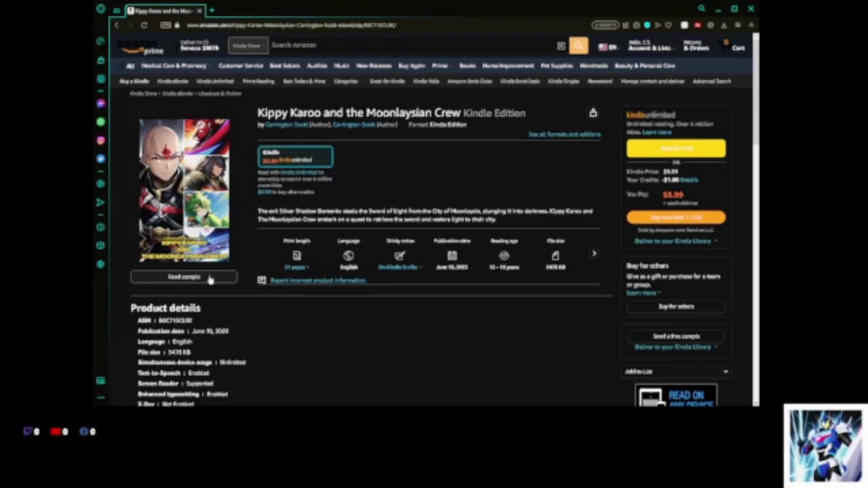Open the Messenger icon in browser sidebar
The image size is (868, 488).
coord(101,104)
